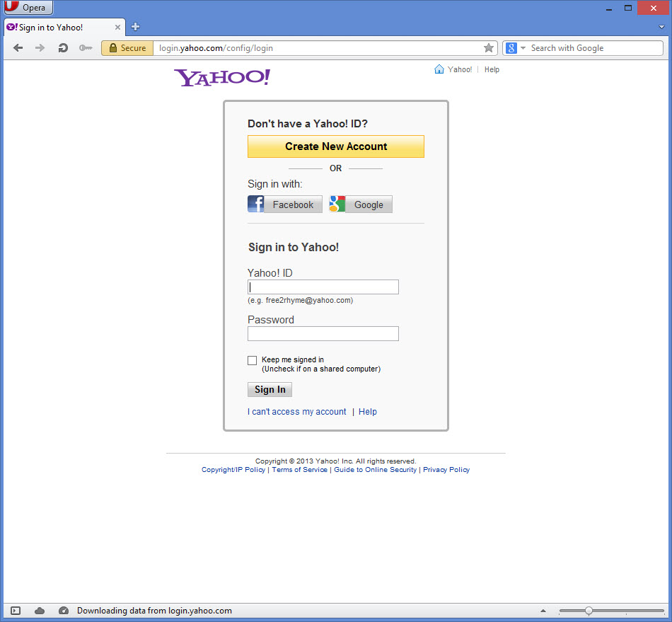Enable the 'Keep me signed in' checkbox
Screen dimensions: 672x622
[252, 360]
